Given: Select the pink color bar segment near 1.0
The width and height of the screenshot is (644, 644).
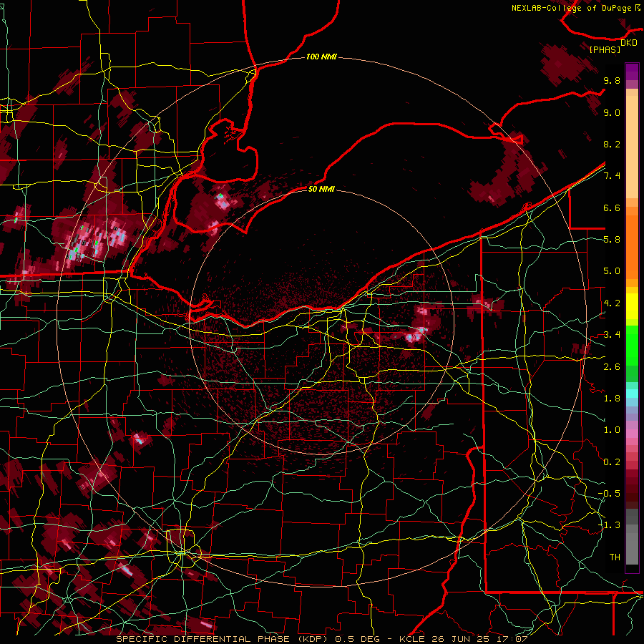Looking at the screenshot, I should pos(632,434).
